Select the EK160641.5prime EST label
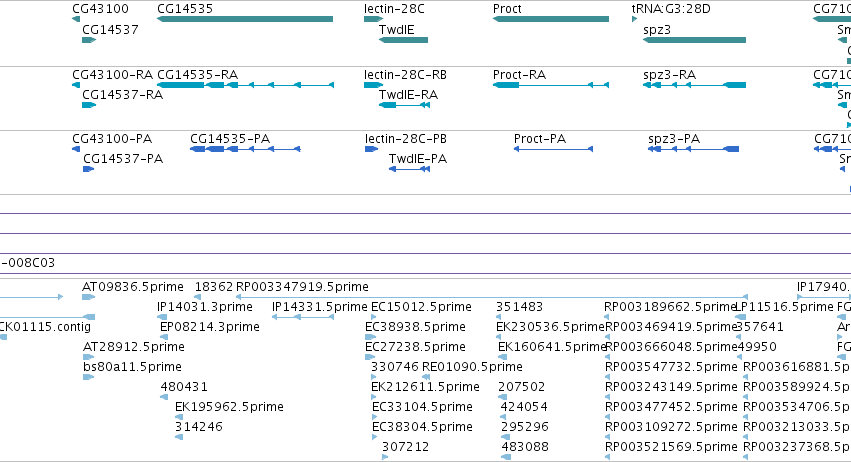This screenshot has width=851, height=462. pos(552,346)
